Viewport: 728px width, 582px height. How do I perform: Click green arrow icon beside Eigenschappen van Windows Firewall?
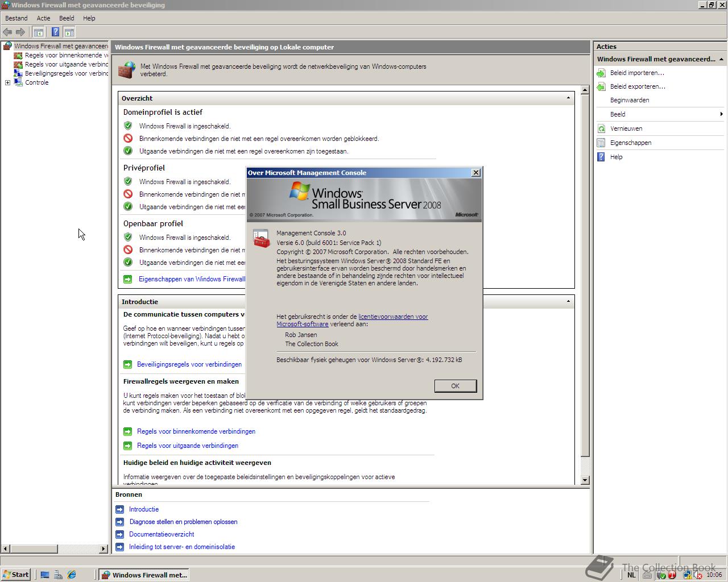coord(128,279)
